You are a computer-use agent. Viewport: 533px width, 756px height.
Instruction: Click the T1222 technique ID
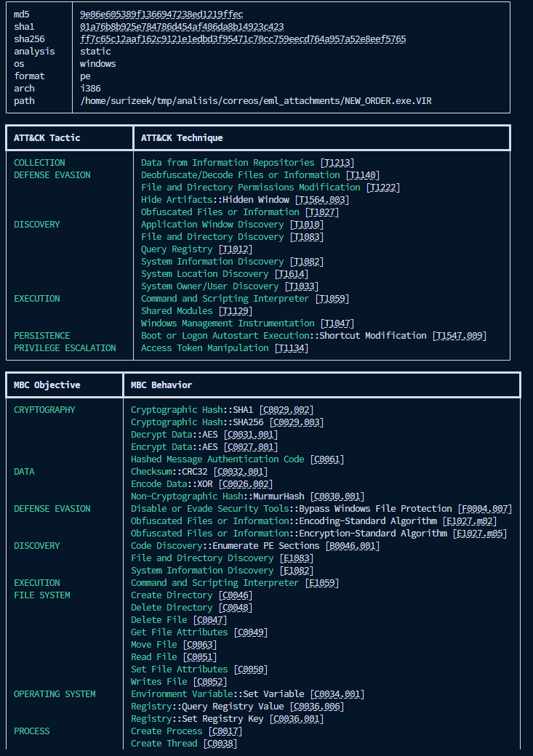[383, 187]
